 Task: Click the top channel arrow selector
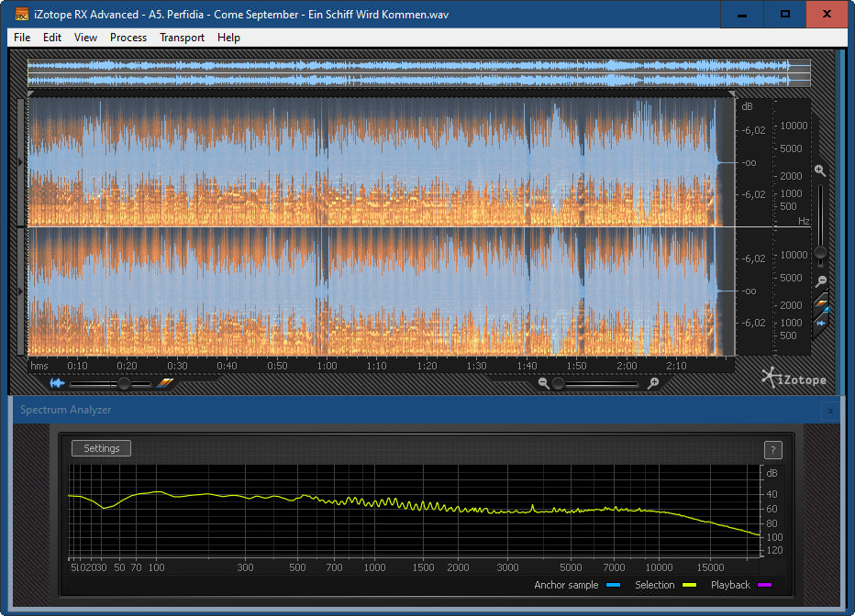point(21,162)
